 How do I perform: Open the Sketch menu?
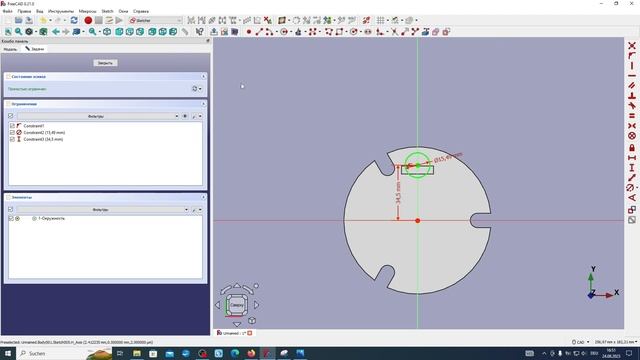tap(107, 11)
